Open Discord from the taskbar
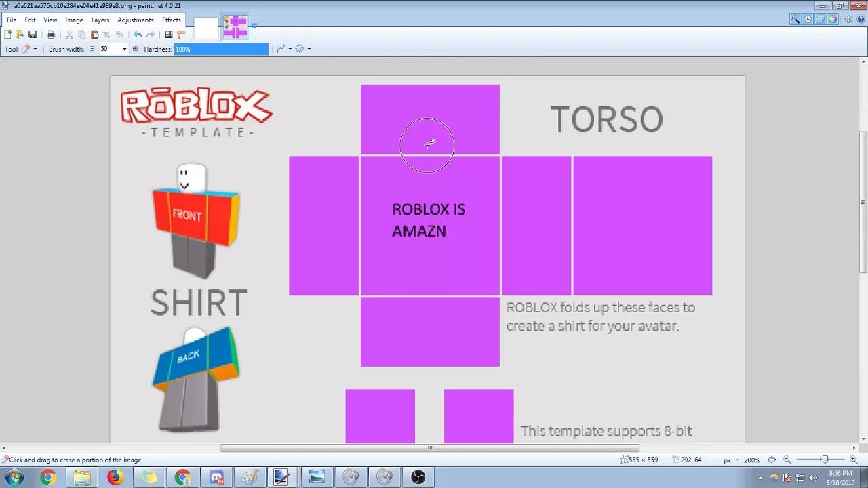Viewport: 868px width, 488px height. coord(217,478)
